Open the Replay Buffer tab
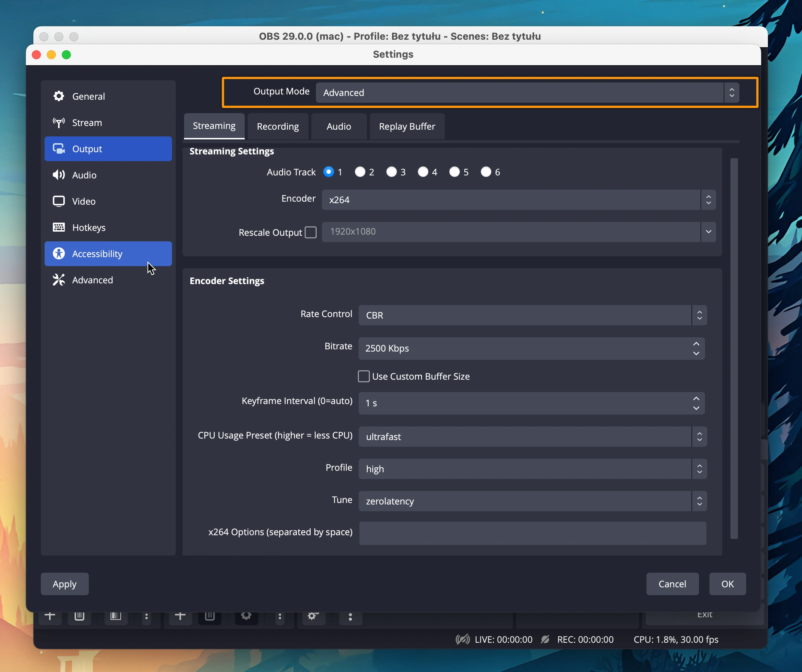The width and height of the screenshot is (802, 672). click(x=407, y=126)
